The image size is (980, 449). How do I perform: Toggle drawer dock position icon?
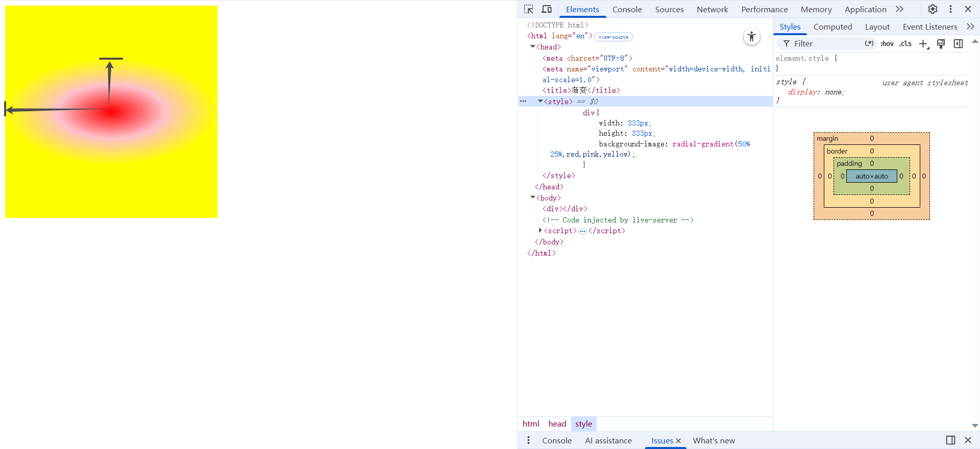tap(950, 440)
